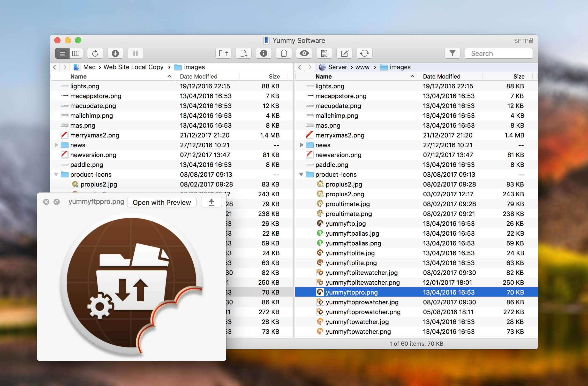Select paddle.png in the server pane

(416, 165)
